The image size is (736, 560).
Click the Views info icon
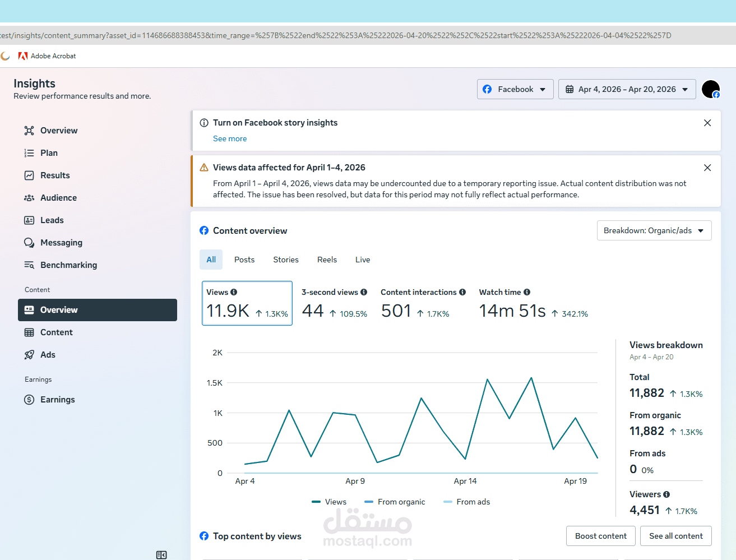tap(234, 292)
